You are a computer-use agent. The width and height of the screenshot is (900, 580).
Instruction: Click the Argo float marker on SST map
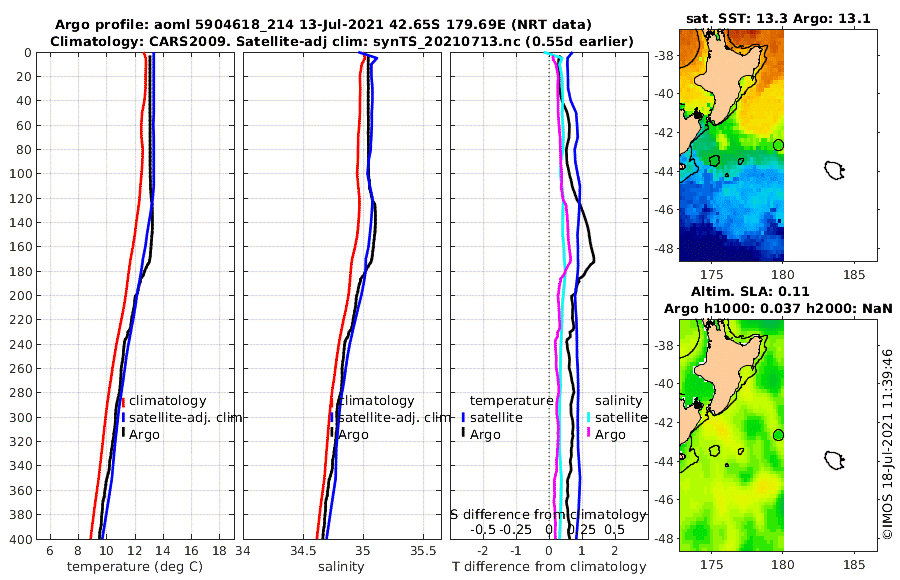click(778, 145)
